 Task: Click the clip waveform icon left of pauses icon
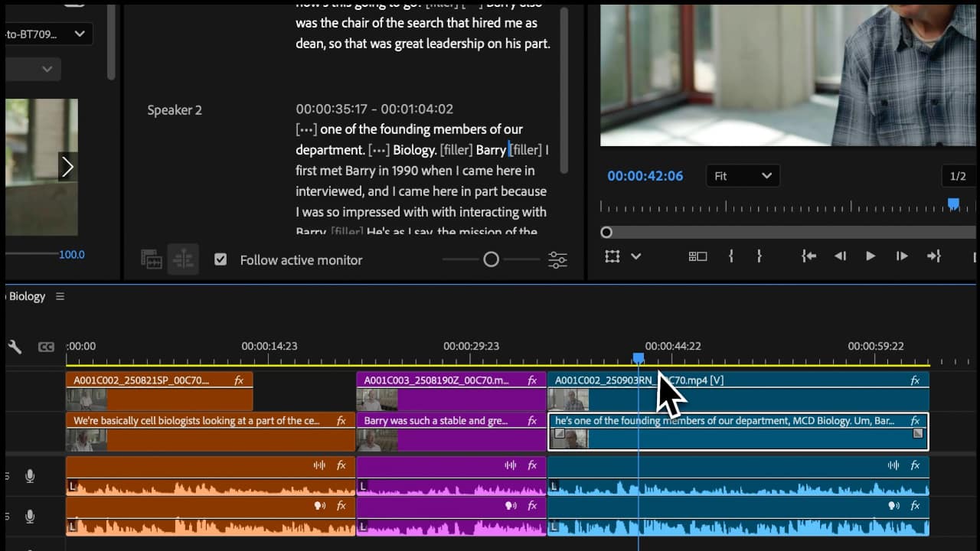click(152, 259)
